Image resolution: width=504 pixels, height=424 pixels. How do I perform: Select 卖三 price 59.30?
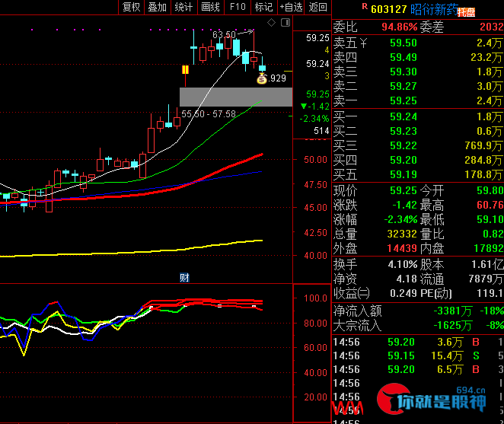(404, 72)
